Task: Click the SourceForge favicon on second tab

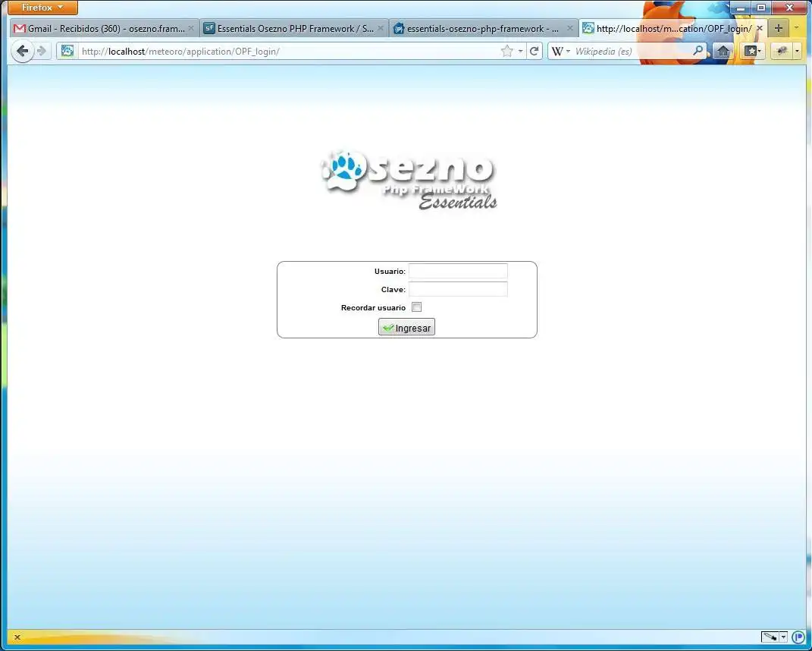Action: click(208, 29)
